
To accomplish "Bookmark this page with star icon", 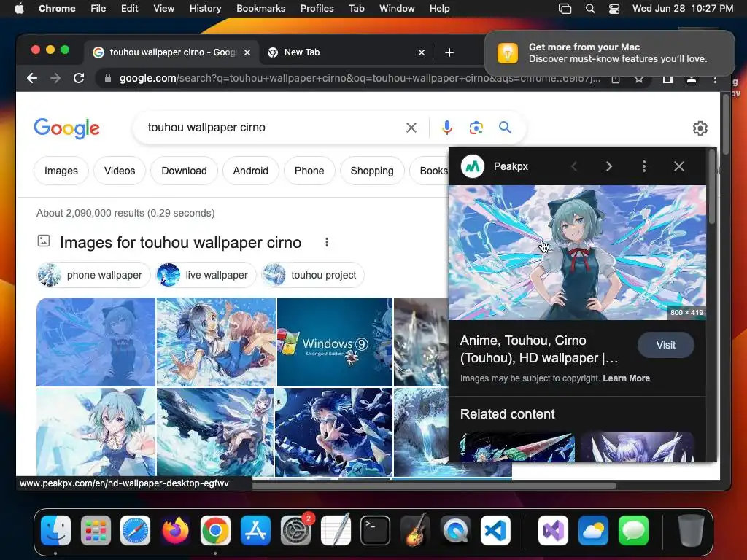I will (x=639, y=79).
